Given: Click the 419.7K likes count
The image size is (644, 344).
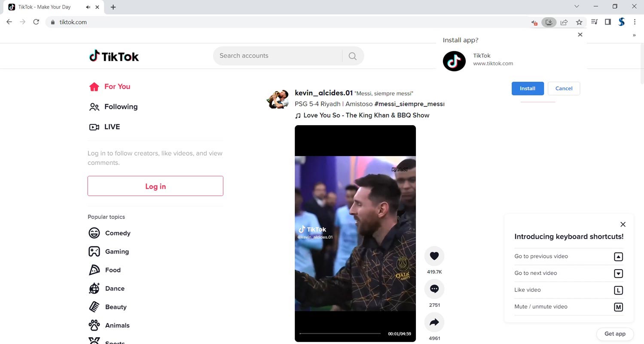Looking at the screenshot, I should click(434, 272).
